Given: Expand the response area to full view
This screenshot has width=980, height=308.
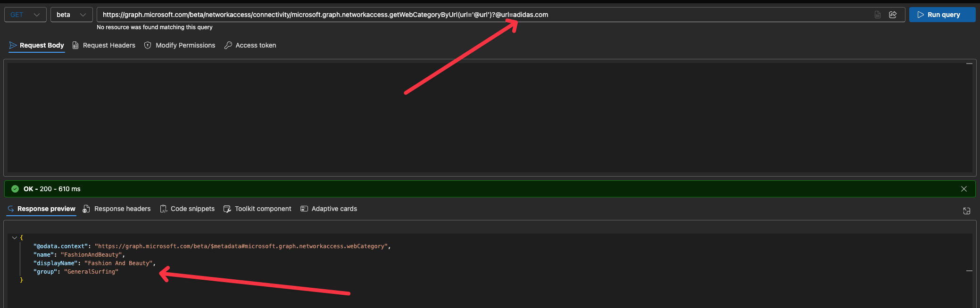Looking at the screenshot, I should 966,211.
